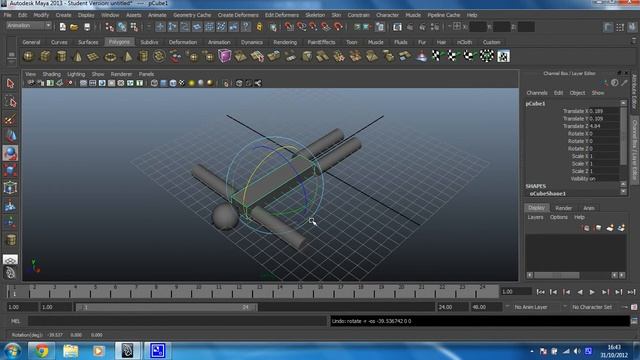
Task: Open Windows Explorer from taskbar
Action: pyautogui.click(x=71, y=351)
